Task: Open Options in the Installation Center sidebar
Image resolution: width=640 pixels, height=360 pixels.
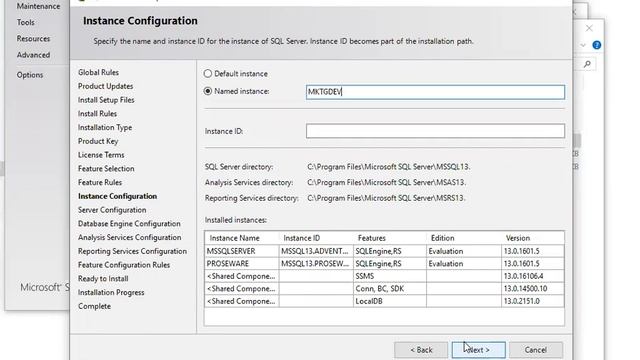Action: [x=29, y=75]
